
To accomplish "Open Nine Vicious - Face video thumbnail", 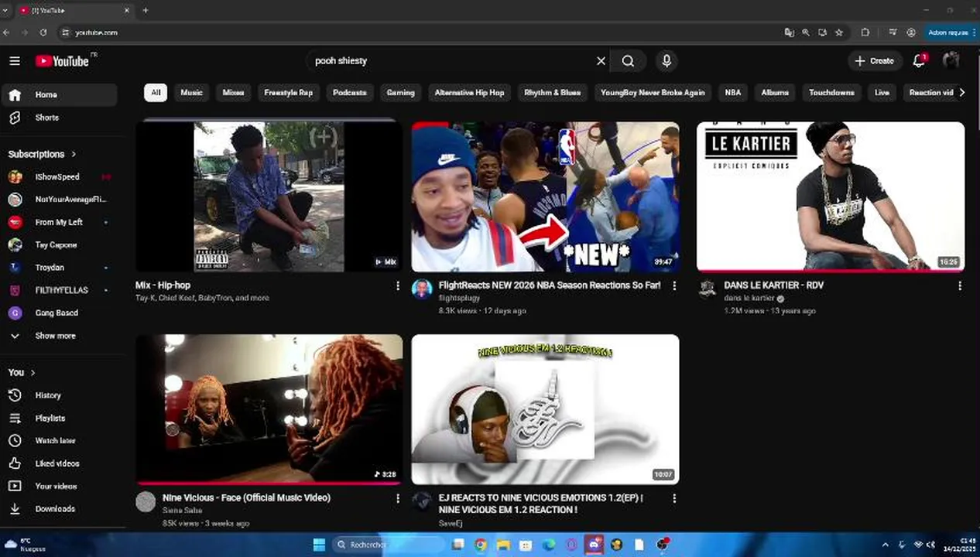I will (269, 409).
